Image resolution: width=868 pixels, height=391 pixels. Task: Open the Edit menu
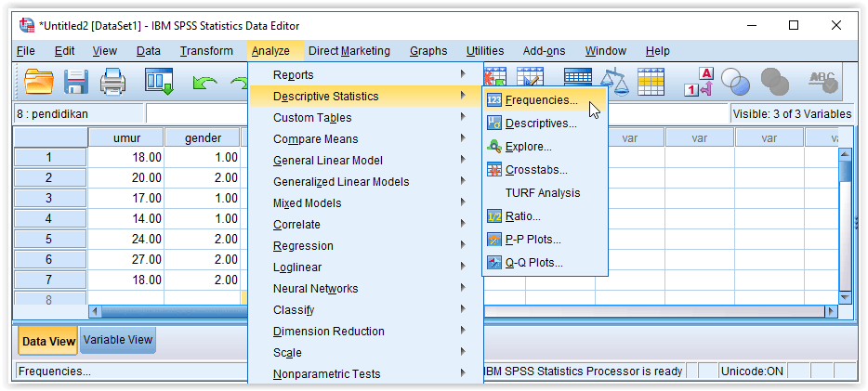(x=64, y=51)
